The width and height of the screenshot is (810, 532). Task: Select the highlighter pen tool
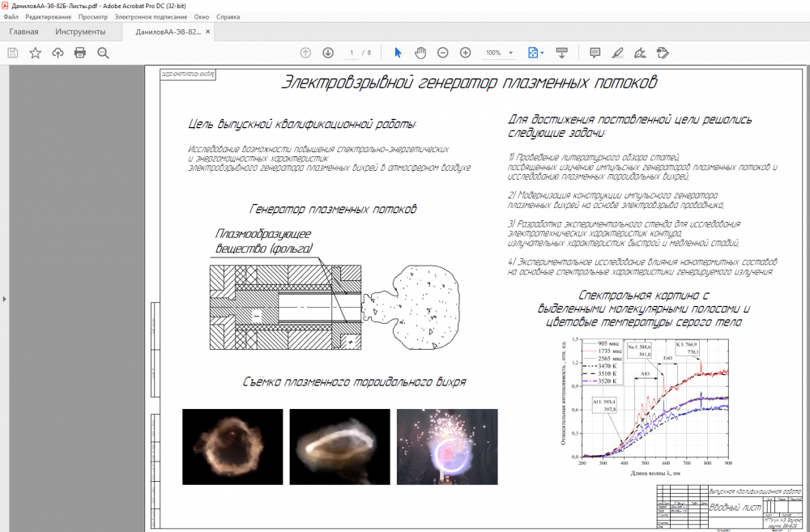coord(617,53)
